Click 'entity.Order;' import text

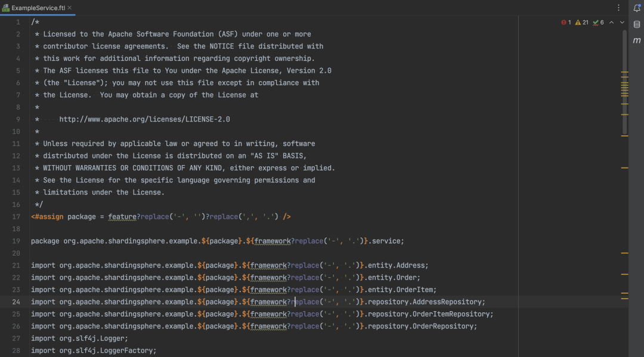coord(394,278)
